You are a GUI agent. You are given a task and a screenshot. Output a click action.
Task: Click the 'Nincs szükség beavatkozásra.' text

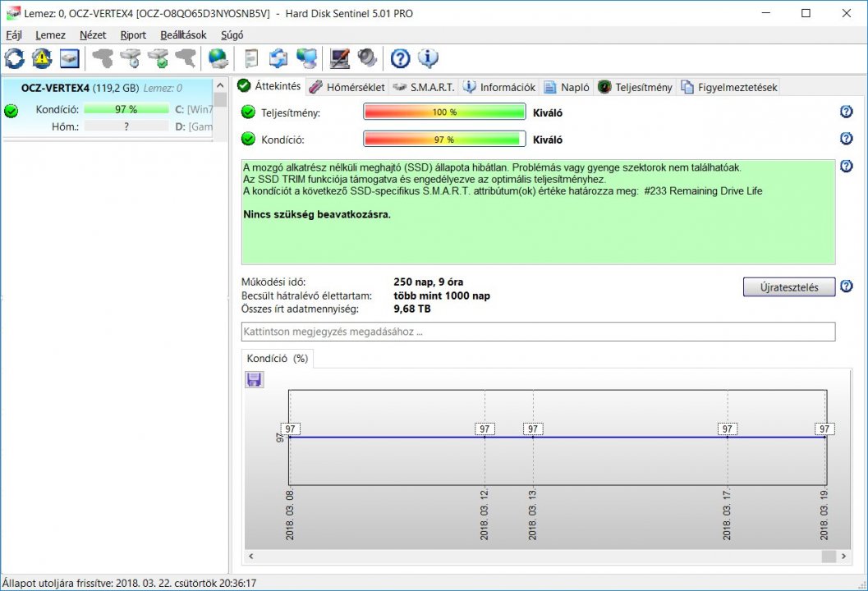317,214
